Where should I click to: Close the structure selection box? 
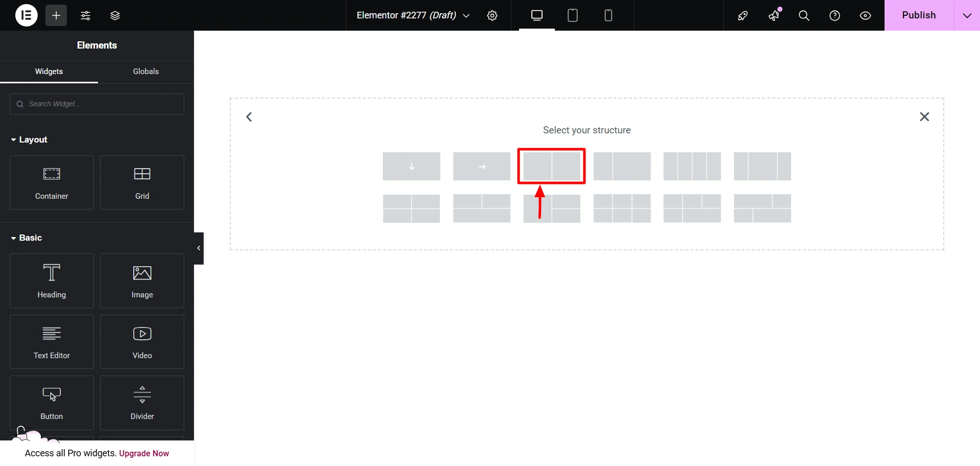click(x=924, y=116)
